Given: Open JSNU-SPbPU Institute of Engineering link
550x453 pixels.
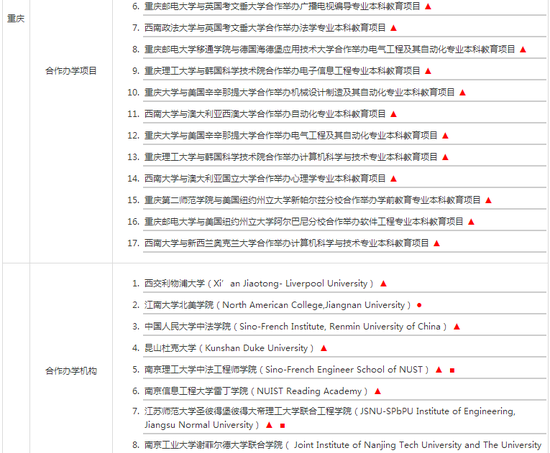Looking at the screenshot, I should point(330,418).
